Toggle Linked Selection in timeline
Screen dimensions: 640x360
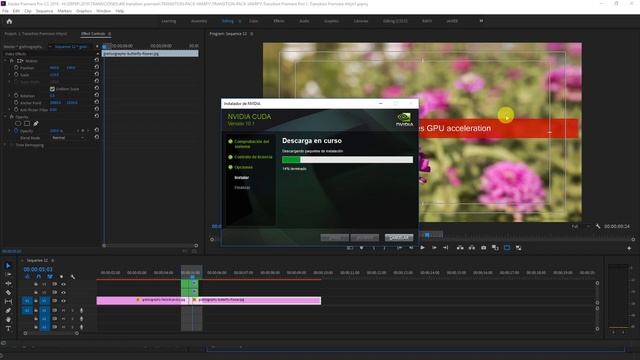[x=50, y=277]
